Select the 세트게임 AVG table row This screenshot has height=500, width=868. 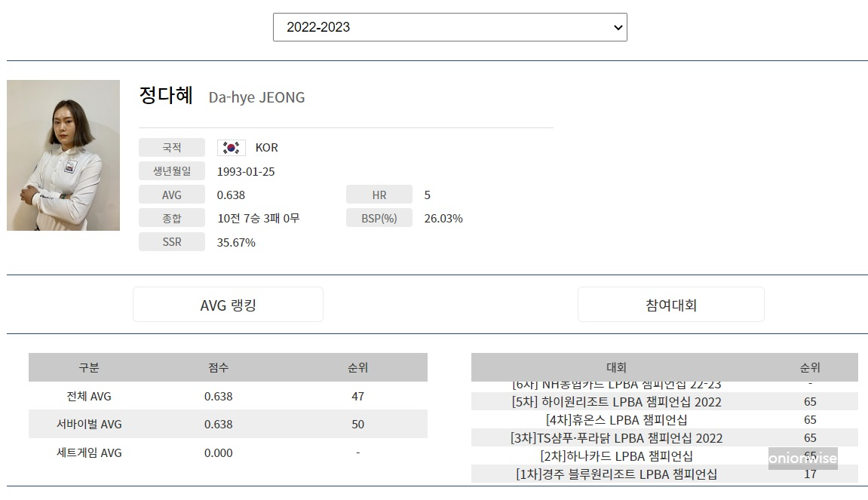pos(227,452)
